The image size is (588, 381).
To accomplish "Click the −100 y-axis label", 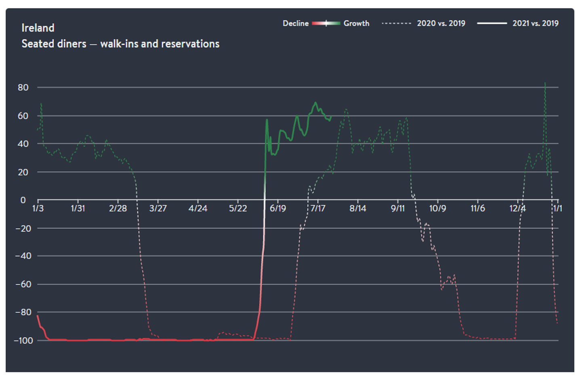I will click(x=24, y=341).
